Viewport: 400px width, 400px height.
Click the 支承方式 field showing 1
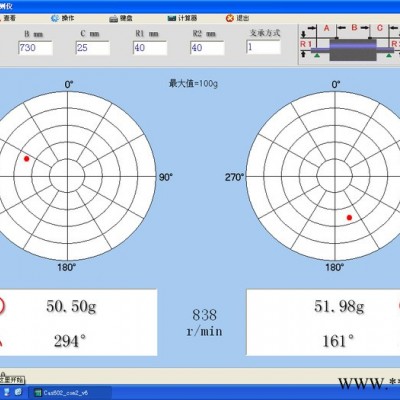(x=263, y=47)
